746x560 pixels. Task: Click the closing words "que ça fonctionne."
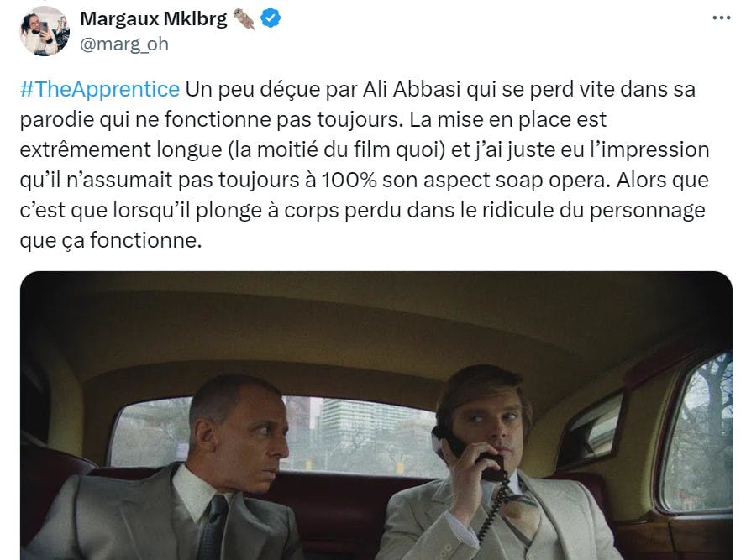pos(111,241)
